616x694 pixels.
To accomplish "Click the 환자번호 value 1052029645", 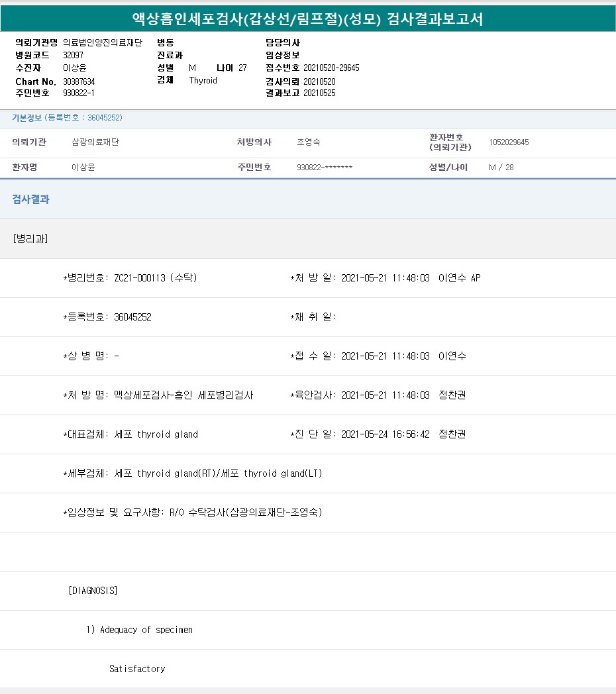I will 509,142.
